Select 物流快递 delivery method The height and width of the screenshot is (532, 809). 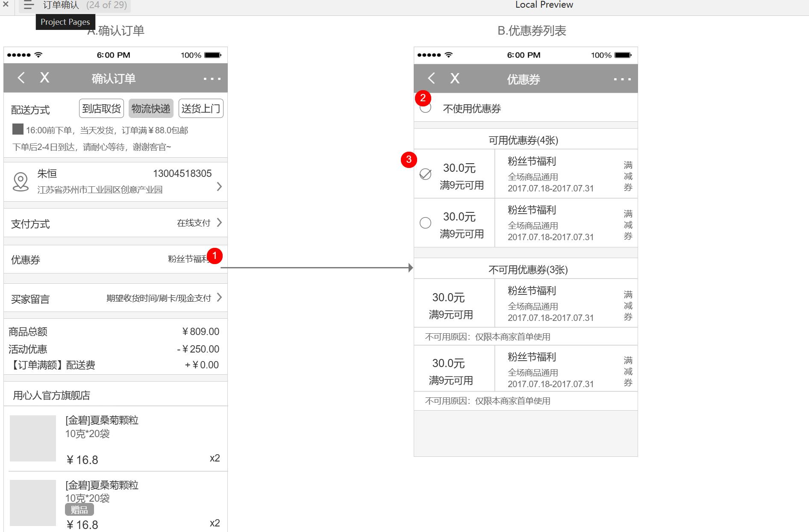(151, 109)
